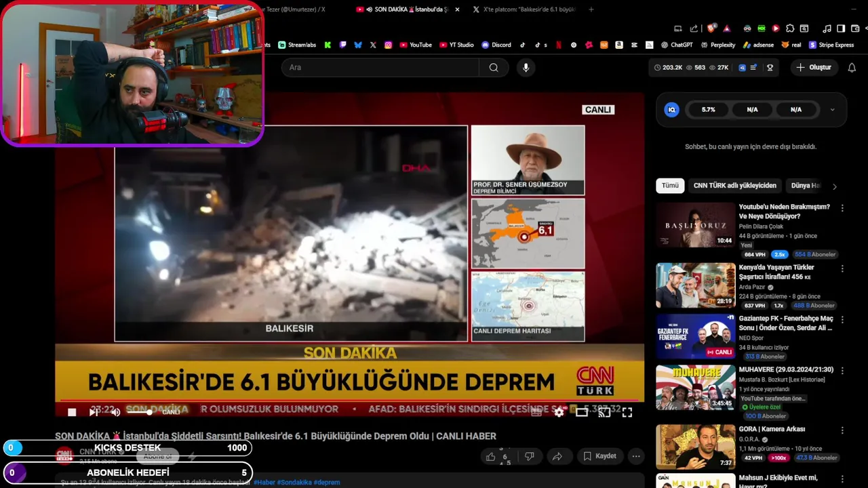Open options for MUHAVERE video
This screenshot has width=868, height=488.
(x=842, y=371)
